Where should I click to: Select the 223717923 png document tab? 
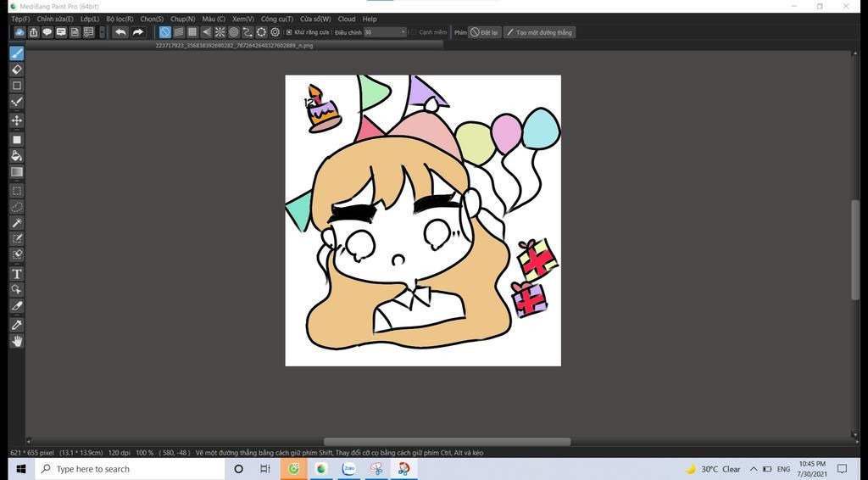[234, 46]
